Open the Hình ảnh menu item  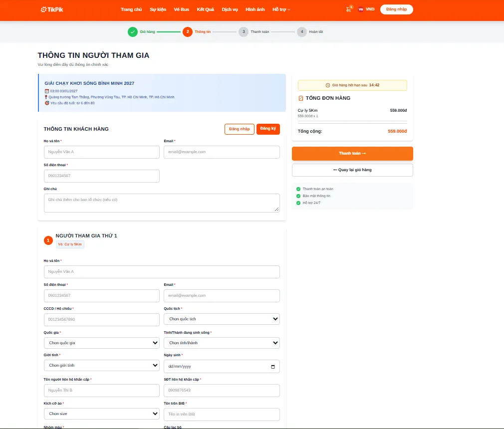[x=255, y=9]
